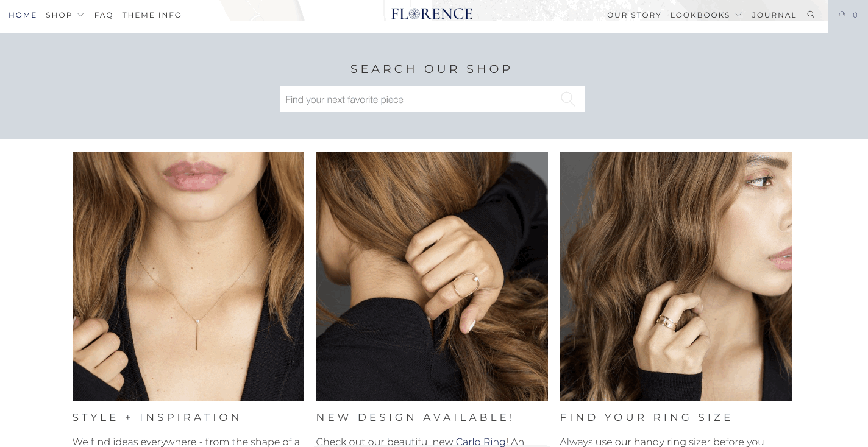Screen dimensions: 868x447
Task: Click the ring sizer model photo
Action: tap(675, 275)
